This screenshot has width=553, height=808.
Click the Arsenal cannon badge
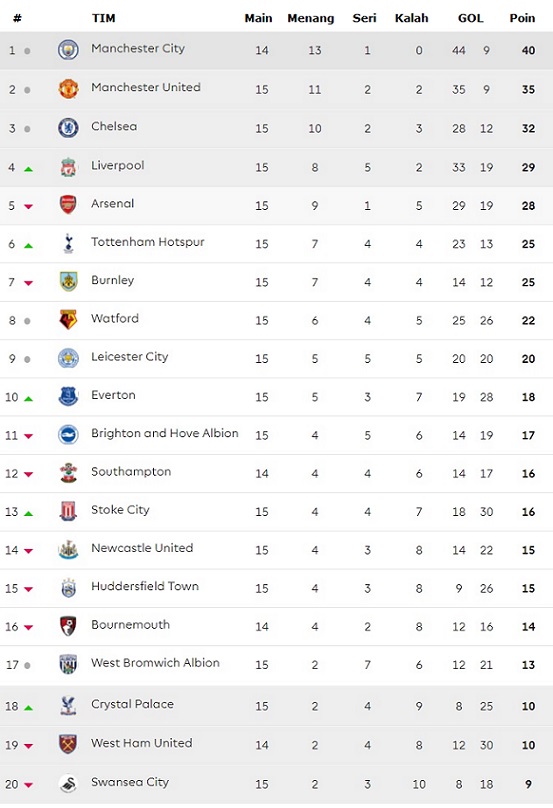[68, 205]
